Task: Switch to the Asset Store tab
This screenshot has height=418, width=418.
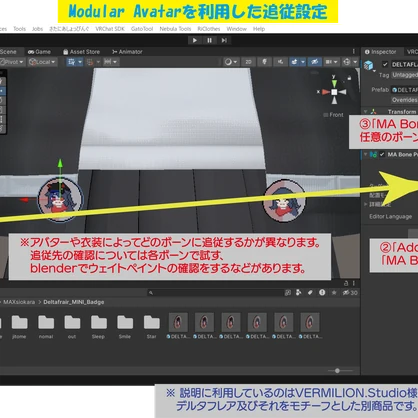Action: pos(81,52)
